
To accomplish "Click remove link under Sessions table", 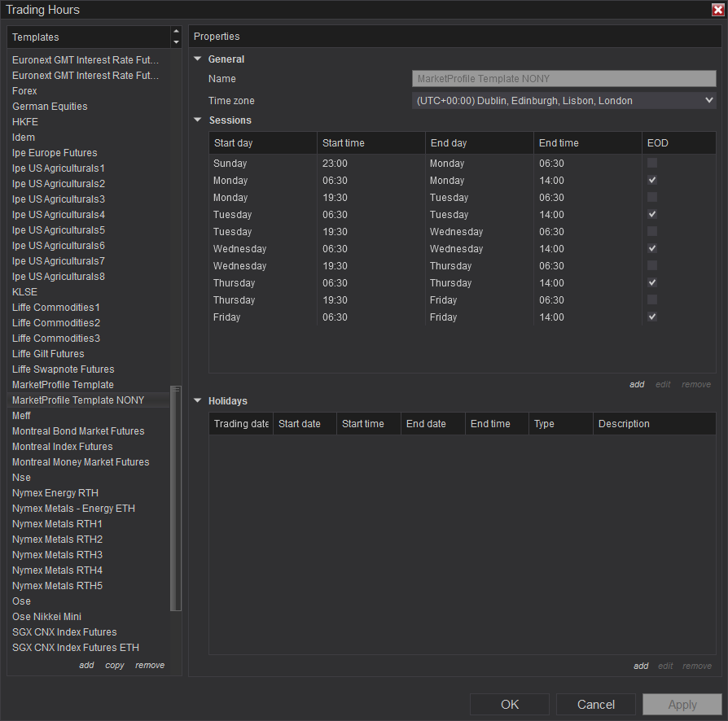I will pos(696,384).
